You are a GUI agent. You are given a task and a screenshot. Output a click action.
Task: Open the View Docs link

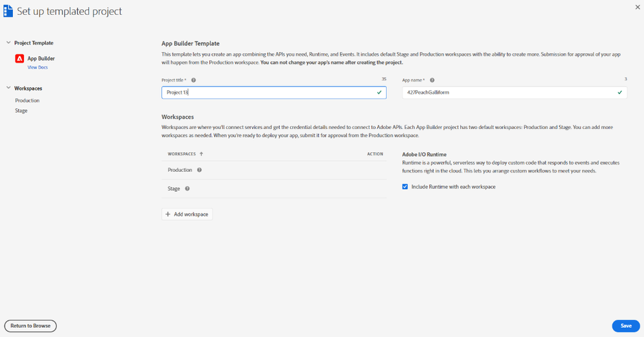pyautogui.click(x=37, y=67)
